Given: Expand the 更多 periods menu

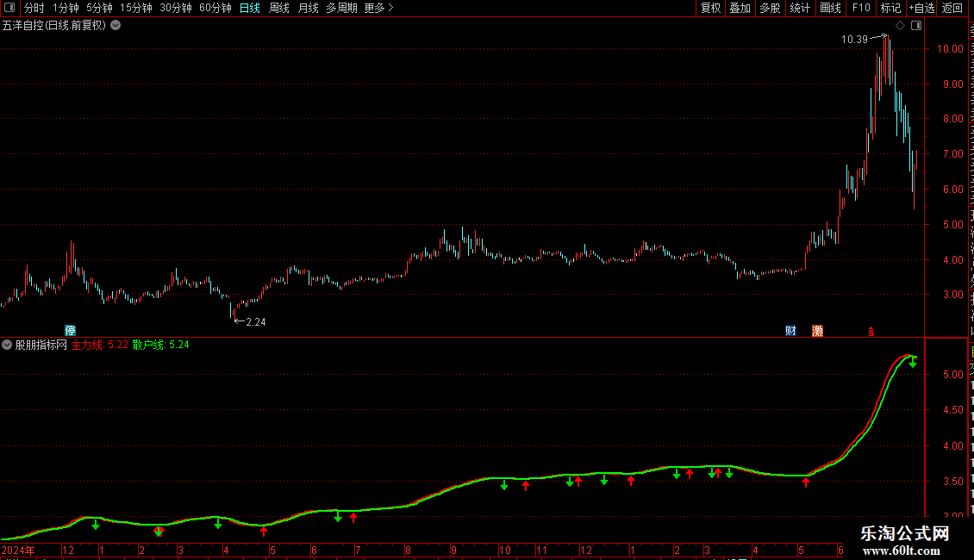Looking at the screenshot, I should tap(378, 8).
